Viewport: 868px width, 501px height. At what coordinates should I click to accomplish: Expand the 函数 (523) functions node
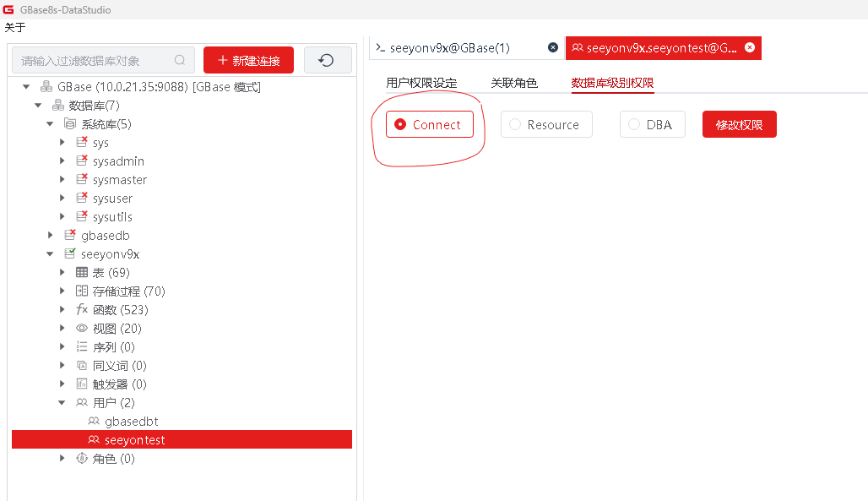pyautogui.click(x=62, y=309)
